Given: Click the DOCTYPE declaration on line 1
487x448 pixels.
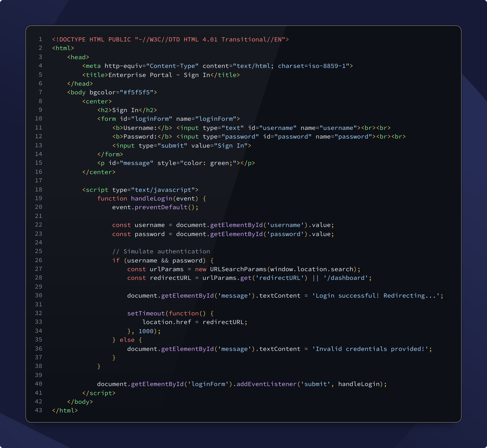Looking at the screenshot, I should click(170, 39).
